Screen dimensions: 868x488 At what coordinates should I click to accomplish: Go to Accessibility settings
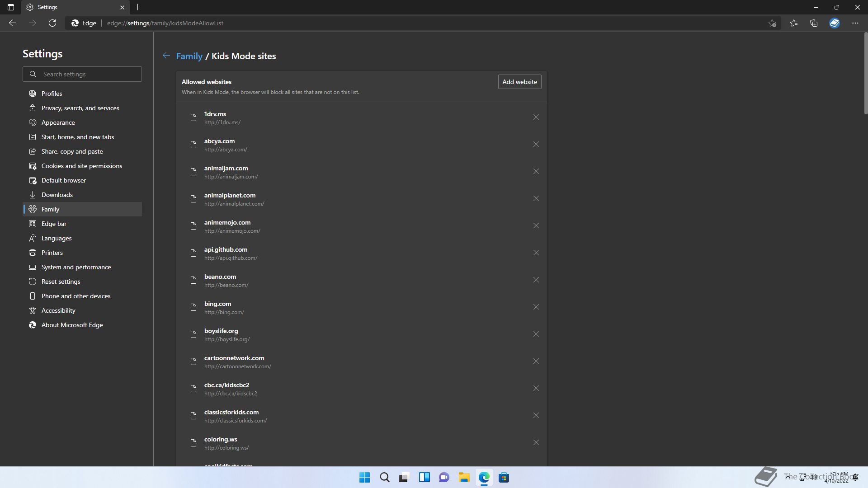(82, 310)
